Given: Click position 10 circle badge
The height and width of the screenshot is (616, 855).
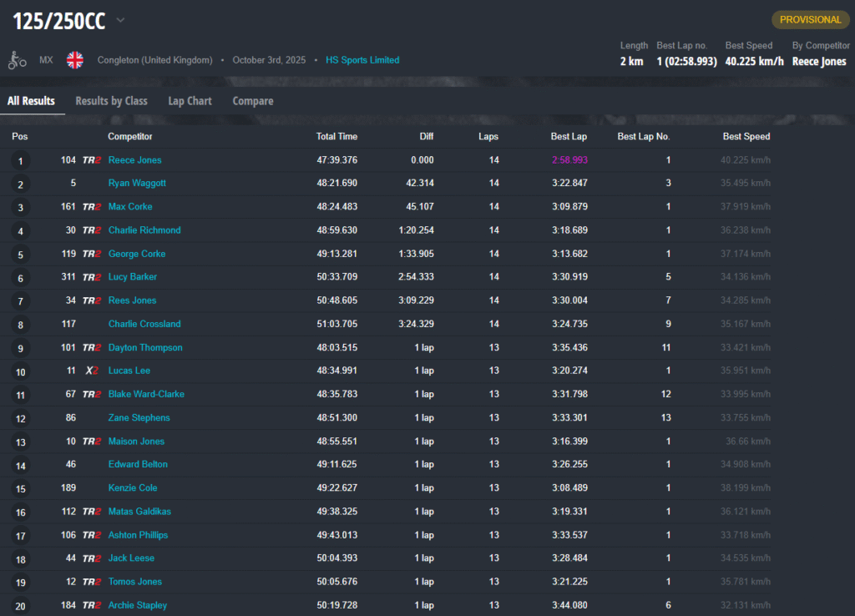Looking at the screenshot, I should [20, 371].
